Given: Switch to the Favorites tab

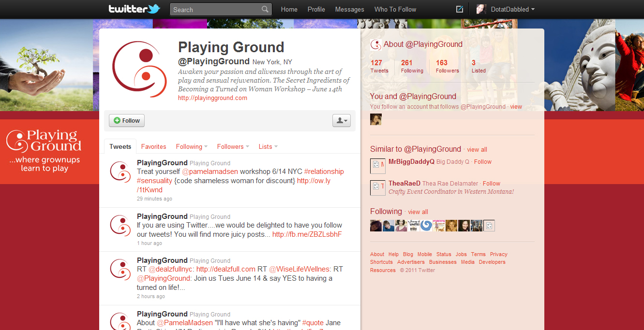Looking at the screenshot, I should pos(153,146).
